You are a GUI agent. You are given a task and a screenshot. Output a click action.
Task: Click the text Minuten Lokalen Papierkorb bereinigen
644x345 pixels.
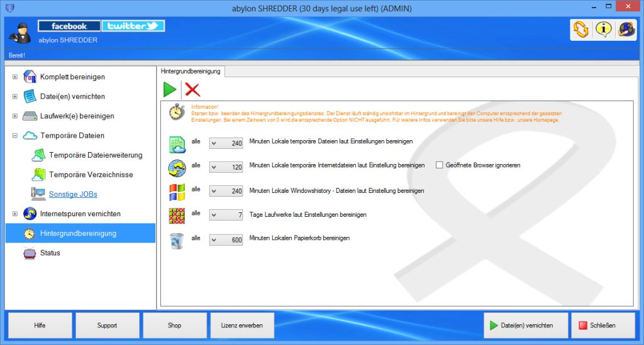tap(299, 238)
